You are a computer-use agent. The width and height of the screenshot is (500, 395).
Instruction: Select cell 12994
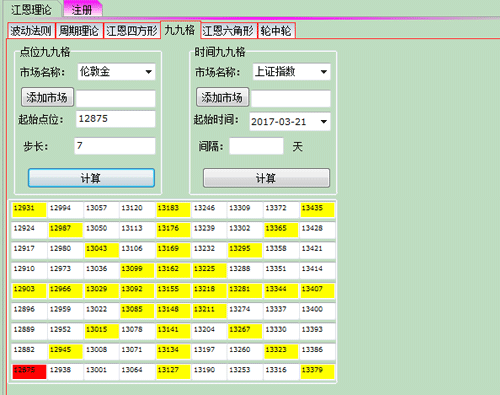(65, 210)
